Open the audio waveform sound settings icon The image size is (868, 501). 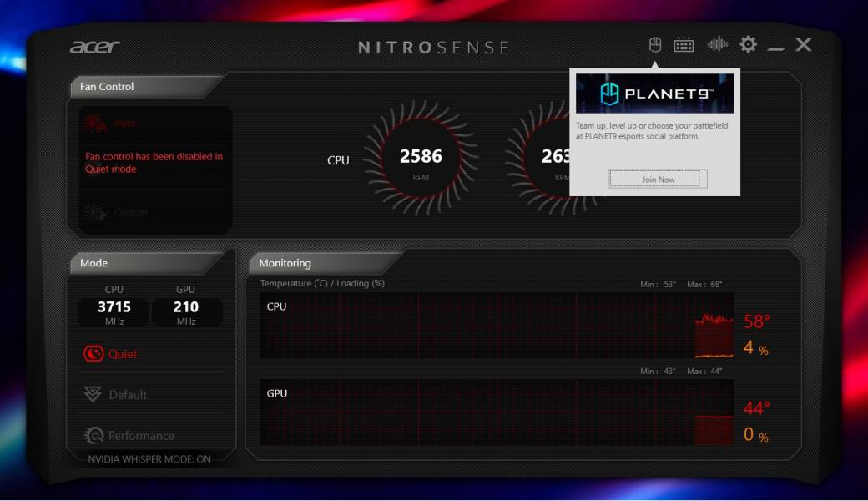[718, 44]
